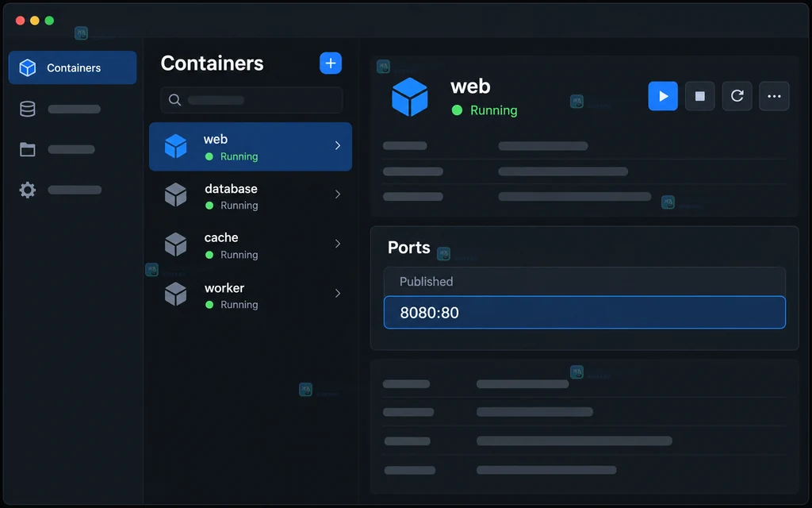Expand the worker row chevron
Viewport: 812px width, 508px height.
click(x=338, y=294)
